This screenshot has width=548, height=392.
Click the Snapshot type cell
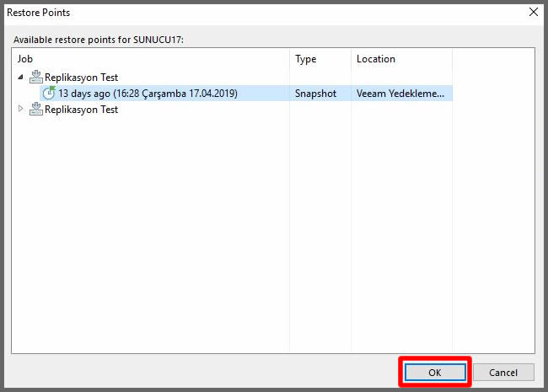tap(315, 94)
